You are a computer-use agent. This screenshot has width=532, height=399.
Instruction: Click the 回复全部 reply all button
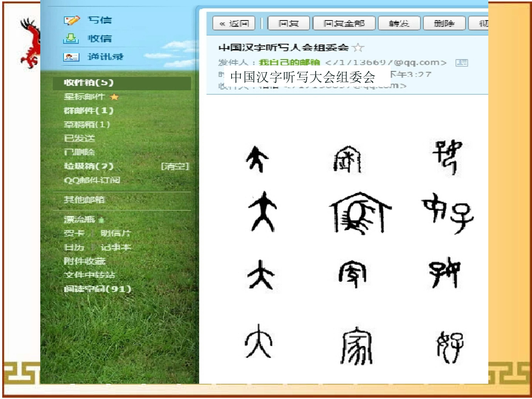(x=344, y=23)
